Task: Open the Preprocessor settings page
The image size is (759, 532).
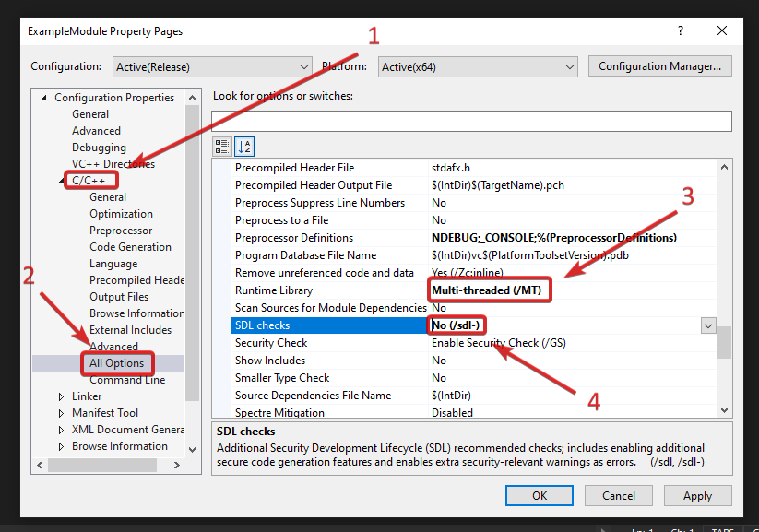Action: [x=121, y=231]
